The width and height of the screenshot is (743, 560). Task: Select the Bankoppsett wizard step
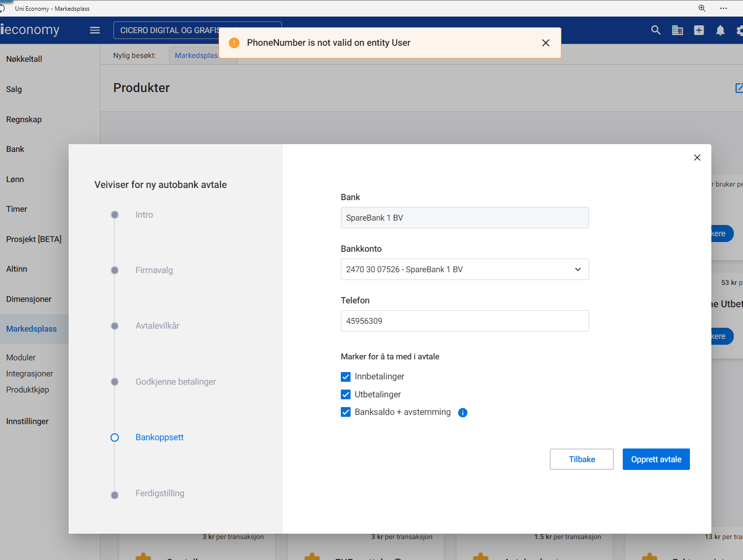pyautogui.click(x=159, y=437)
